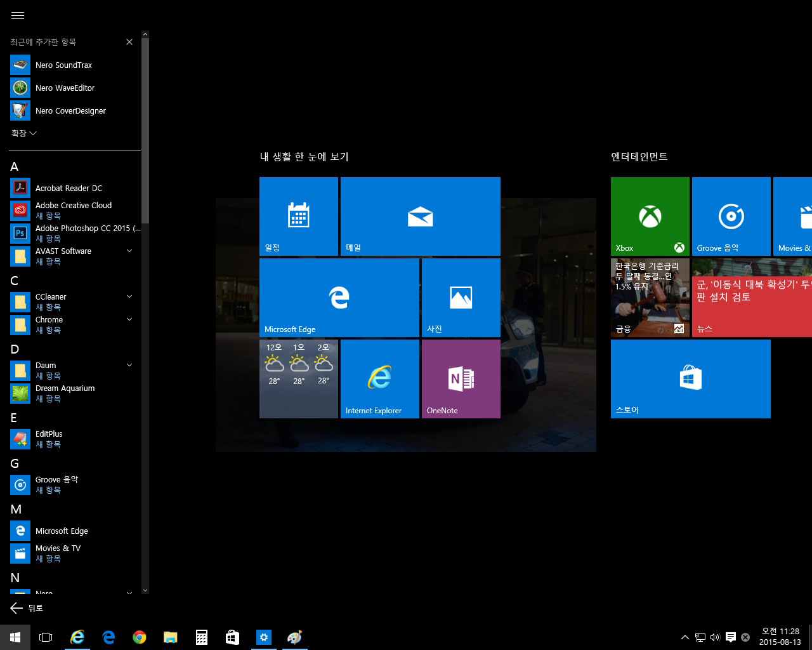Image resolution: width=812 pixels, height=650 pixels.
Task: Select the 엔터테인먼트 group title
Action: coord(639,157)
